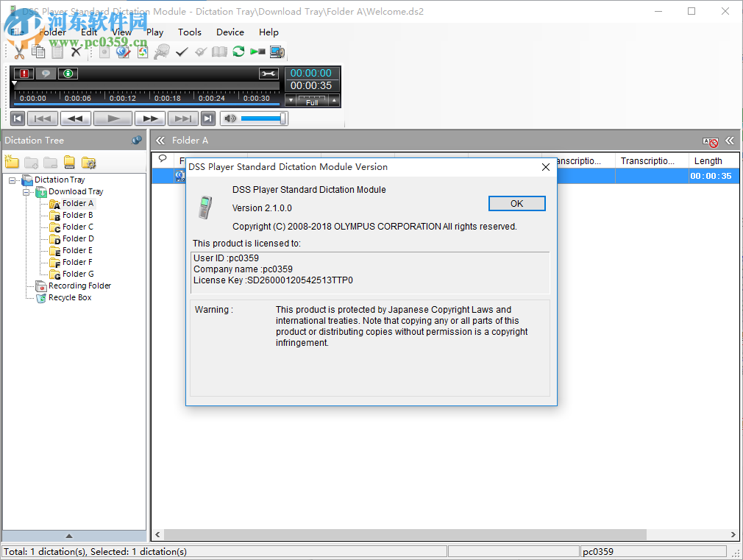The image size is (743, 560).
Task: Click the horizontal scrollbar right arrow
Action: tap(733, 534)
